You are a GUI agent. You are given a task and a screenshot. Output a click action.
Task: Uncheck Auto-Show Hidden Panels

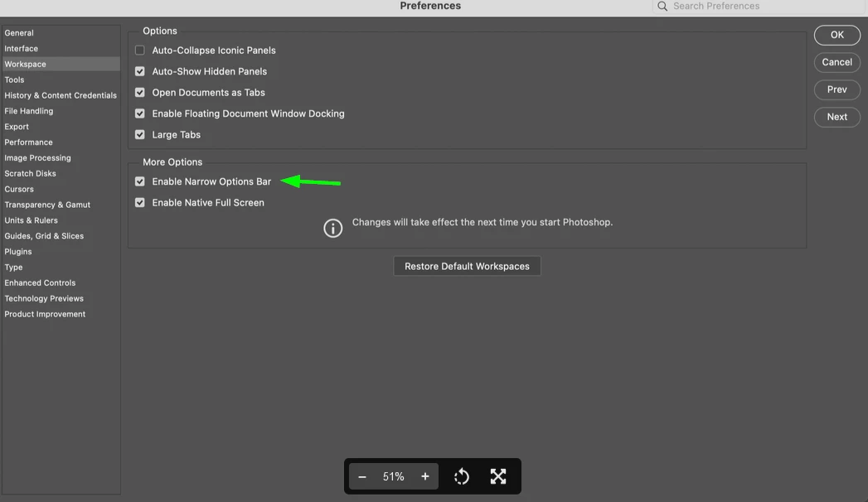140,71
